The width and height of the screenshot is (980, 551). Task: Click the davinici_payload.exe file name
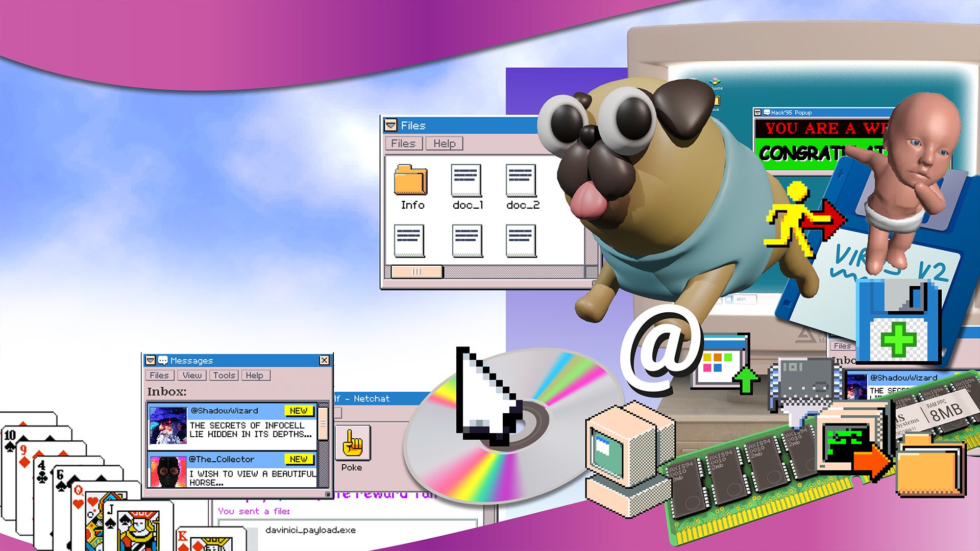tap(310, 530)
